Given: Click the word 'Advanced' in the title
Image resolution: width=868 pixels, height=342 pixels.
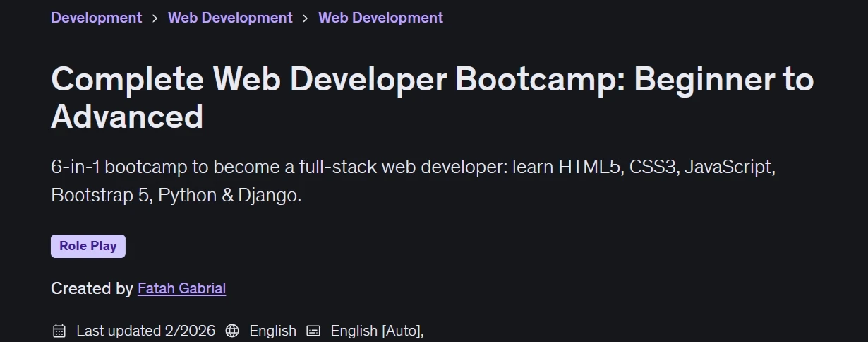Looking at the screenshot, I should 127,117.
